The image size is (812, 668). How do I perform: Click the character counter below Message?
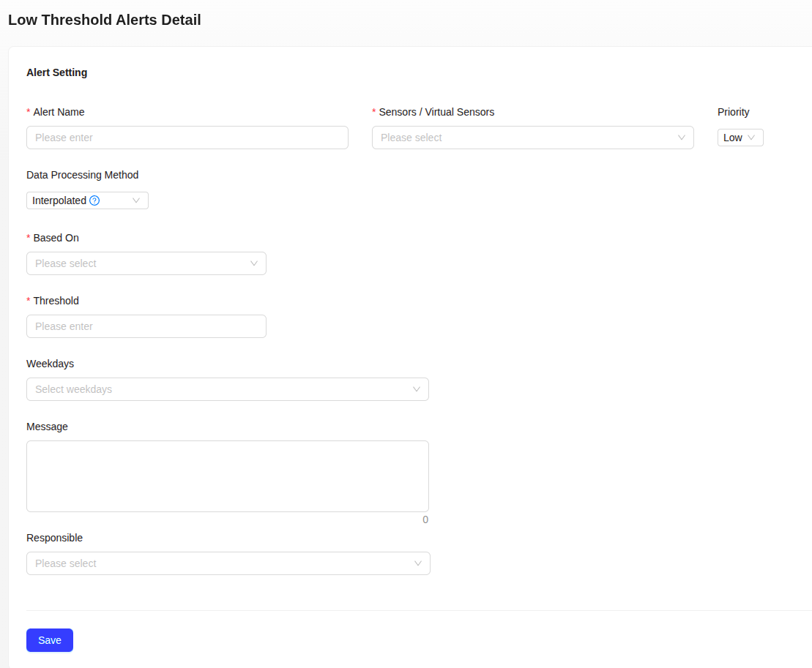point(425,519)
